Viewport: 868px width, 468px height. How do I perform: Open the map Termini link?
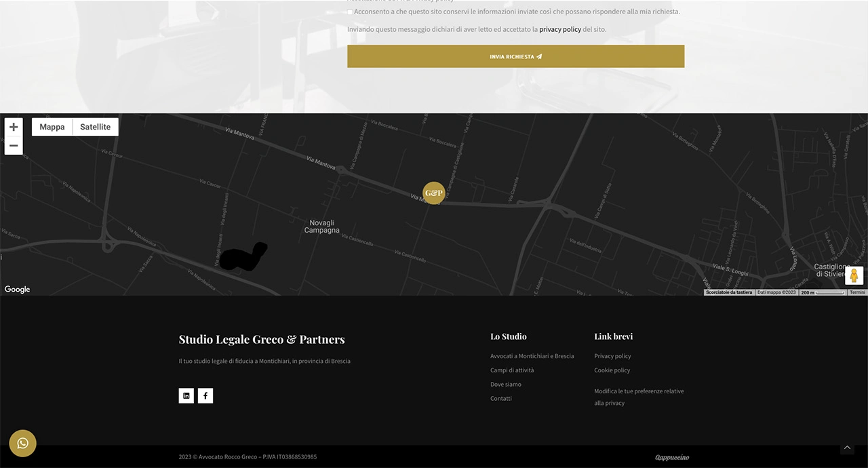857,292
